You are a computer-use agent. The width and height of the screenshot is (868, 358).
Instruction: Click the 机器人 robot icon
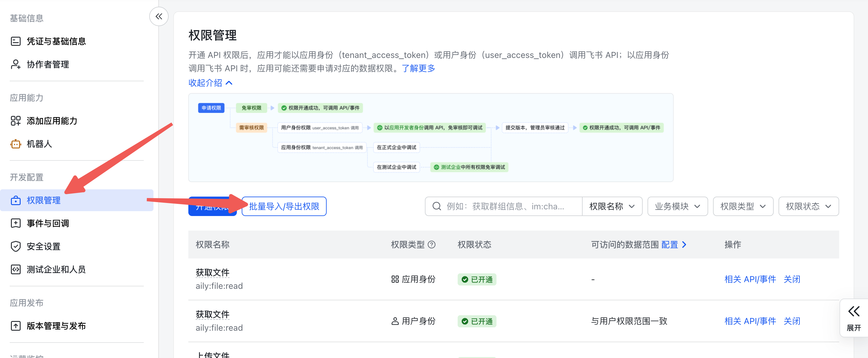click(15, 144)
